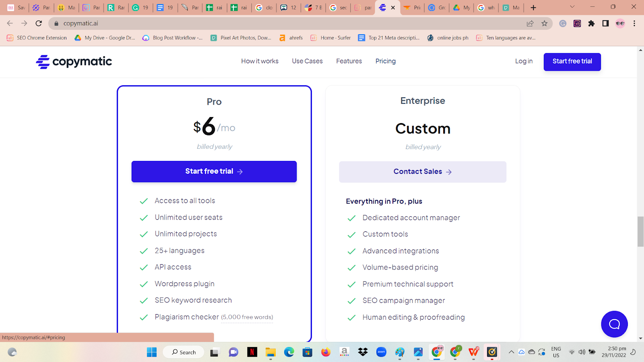Click the taskbar Search box
This screenshot has width=644, height=362.
(x=184, y=352)
